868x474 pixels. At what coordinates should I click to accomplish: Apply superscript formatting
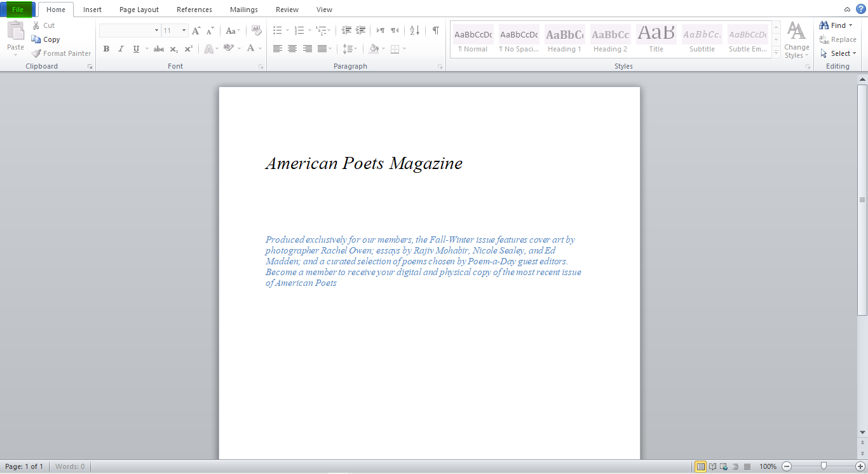point(189,49)
